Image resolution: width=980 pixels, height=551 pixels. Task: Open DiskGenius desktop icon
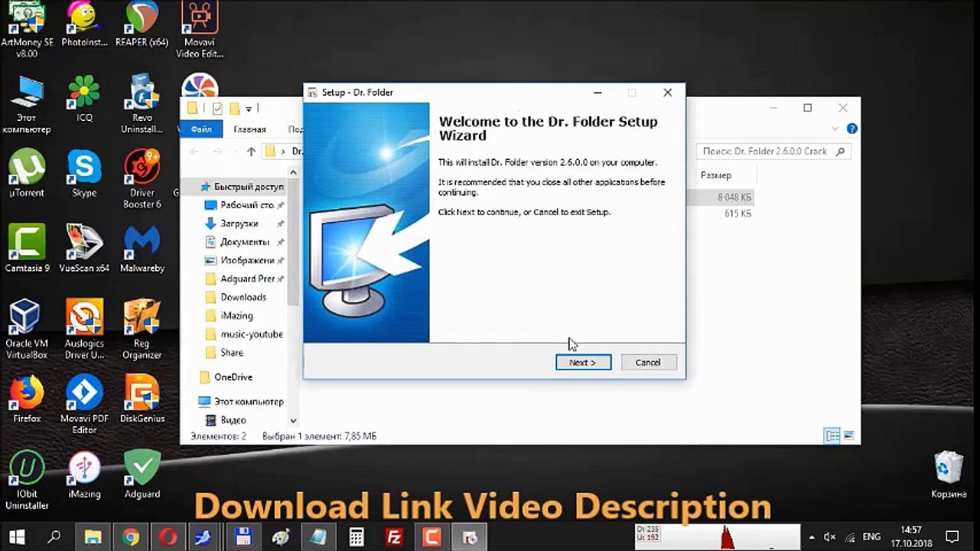click(142, 399)
